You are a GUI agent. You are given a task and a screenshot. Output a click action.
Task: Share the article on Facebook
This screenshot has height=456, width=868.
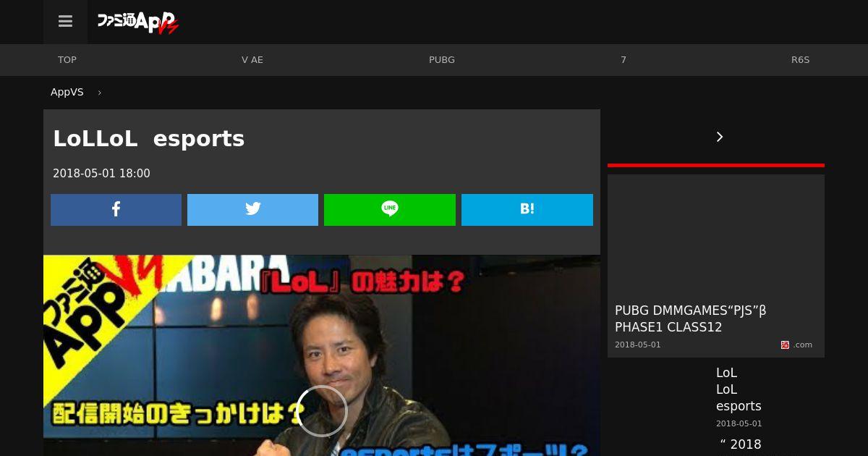click(x=116, y=209)
